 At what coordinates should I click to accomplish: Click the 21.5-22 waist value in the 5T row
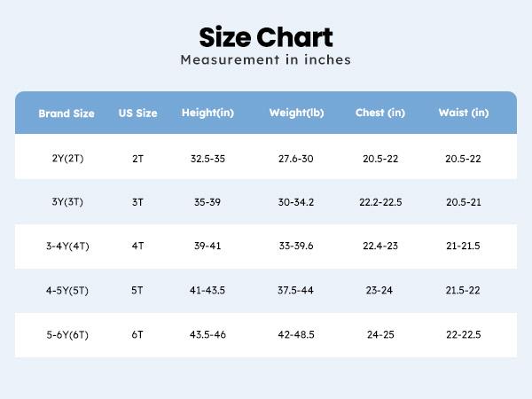point(463,290)
